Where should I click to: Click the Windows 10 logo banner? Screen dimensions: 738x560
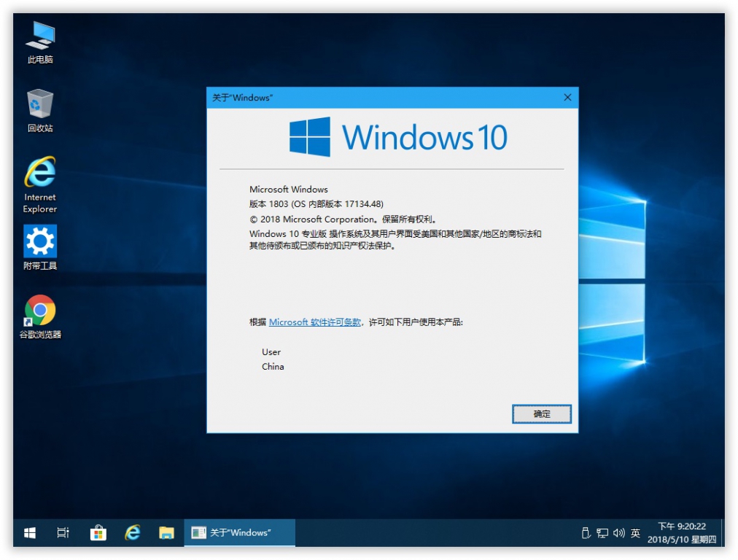coord(398,137)
